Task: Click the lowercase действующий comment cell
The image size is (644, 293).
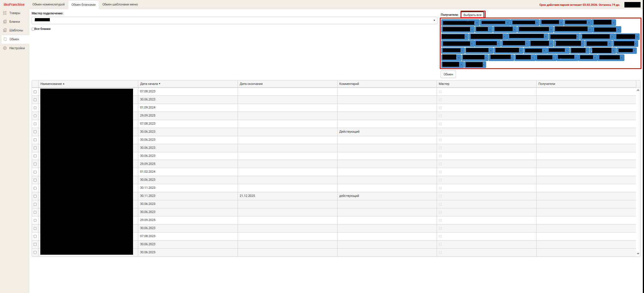Action: (387, 196)
